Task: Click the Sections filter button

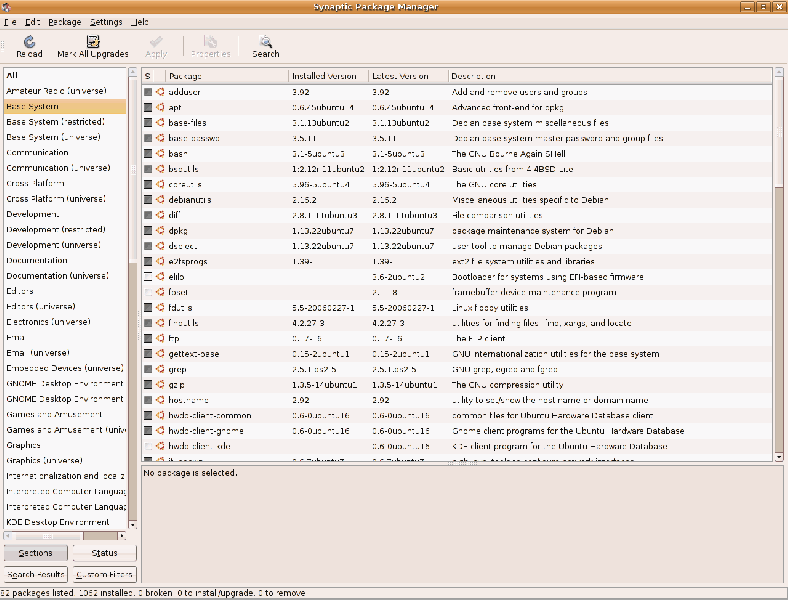Action: (35, 553)
